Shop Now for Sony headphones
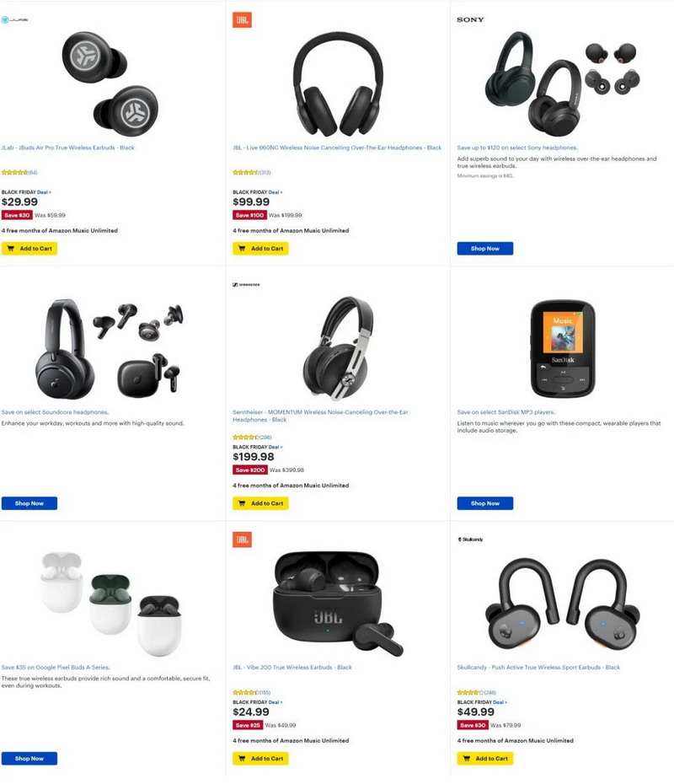This screenshot has height=784, width=674. (484, 249)
